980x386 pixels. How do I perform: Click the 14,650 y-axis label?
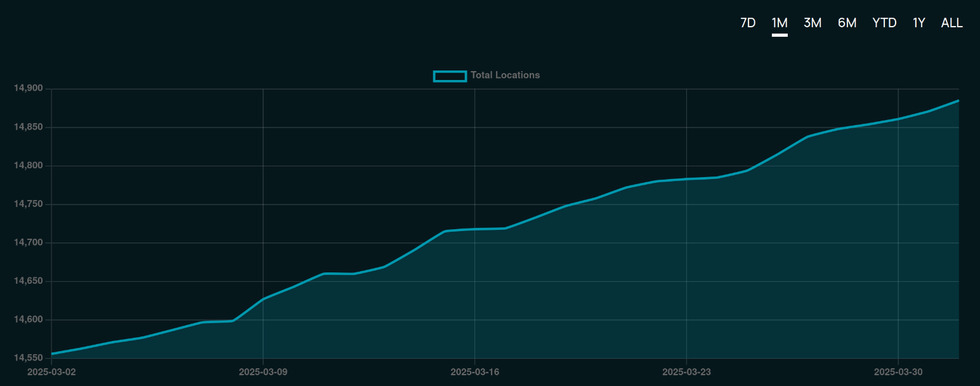pyautogui.click(x=29, y=281)
